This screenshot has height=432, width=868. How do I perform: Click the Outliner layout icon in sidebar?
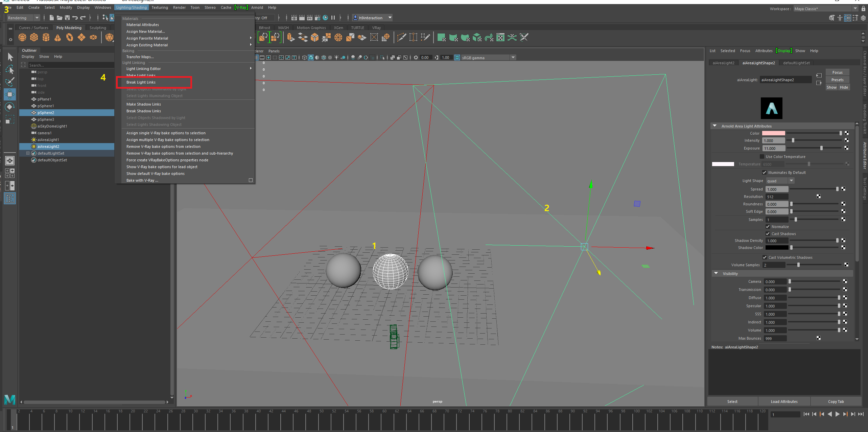coord(10,199)
